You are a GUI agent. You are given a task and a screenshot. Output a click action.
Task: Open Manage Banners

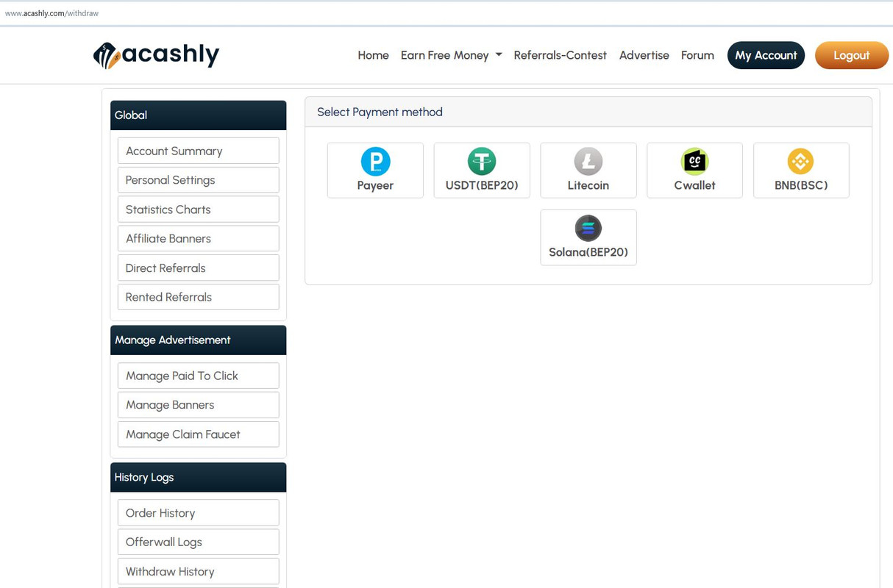point(199,405)
